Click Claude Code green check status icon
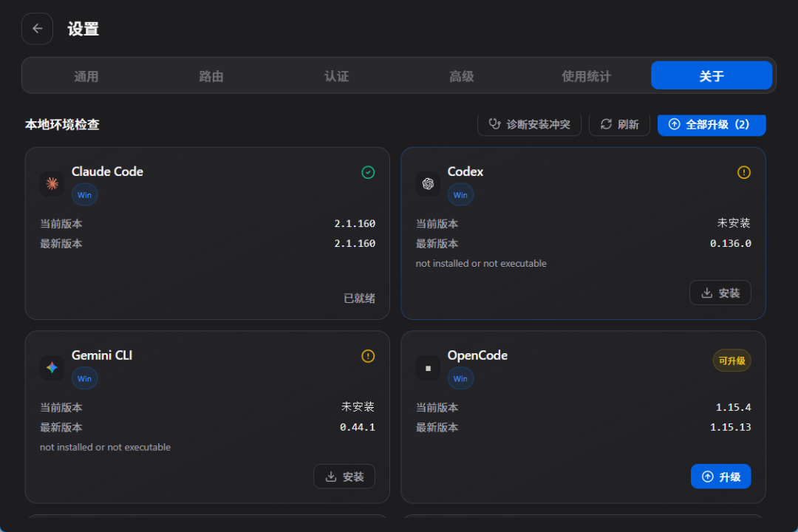This screenshot has height=532, width=798. coord(368,173)
